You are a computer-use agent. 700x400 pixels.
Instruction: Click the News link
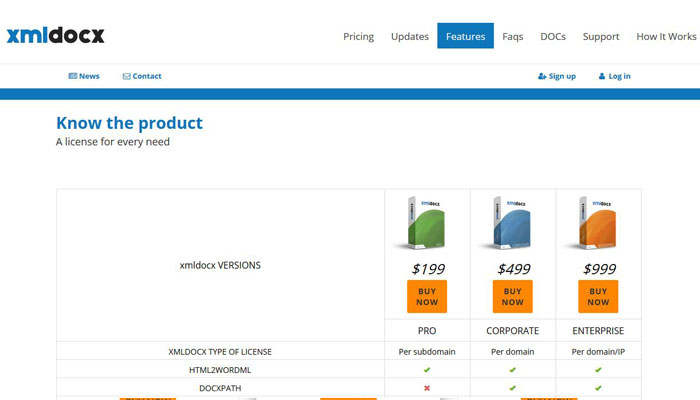(x=84, y=76)
